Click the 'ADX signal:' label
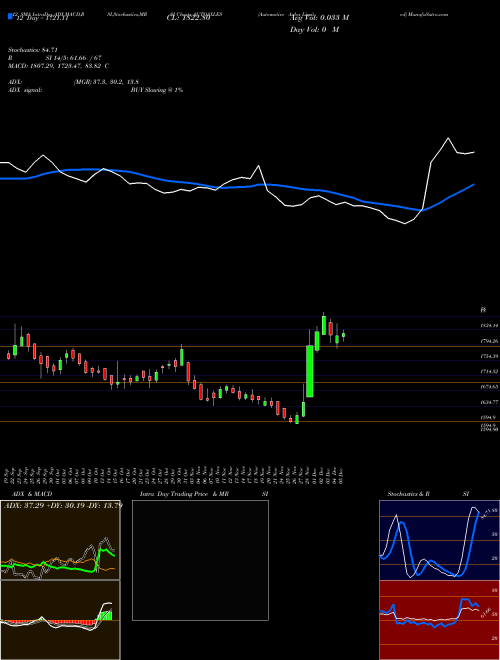 pos(25,90)
